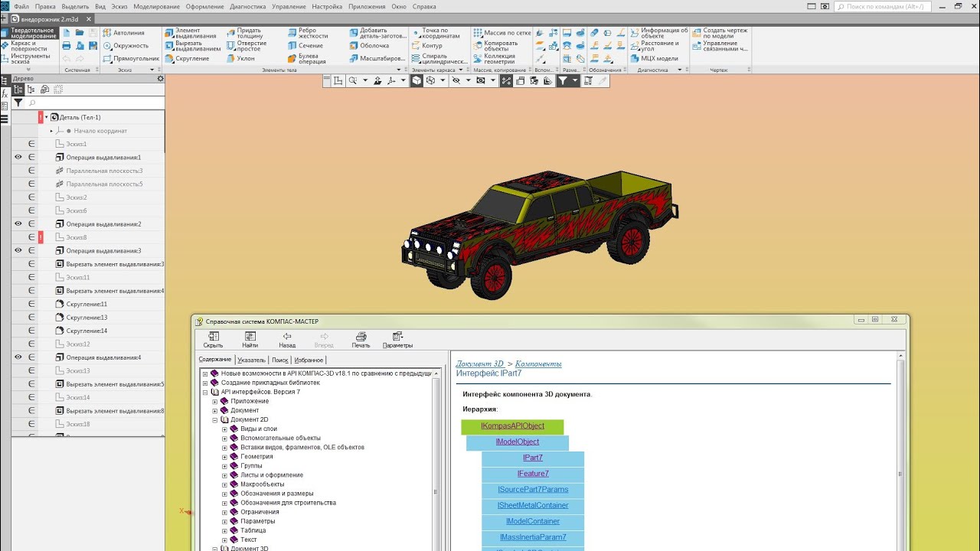Collapse the Документ 2D help node
980x551 pixels.
(x=214, y=419)
